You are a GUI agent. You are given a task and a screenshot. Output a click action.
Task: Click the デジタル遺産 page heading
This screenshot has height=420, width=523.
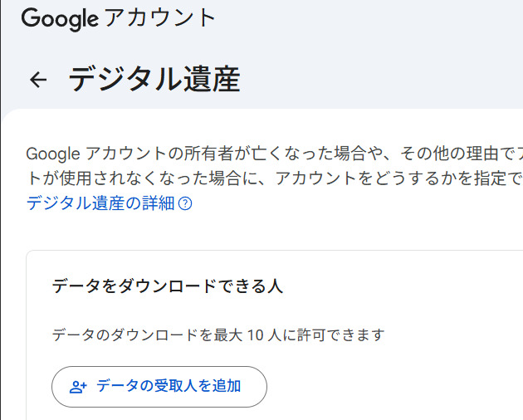(154, 80)
